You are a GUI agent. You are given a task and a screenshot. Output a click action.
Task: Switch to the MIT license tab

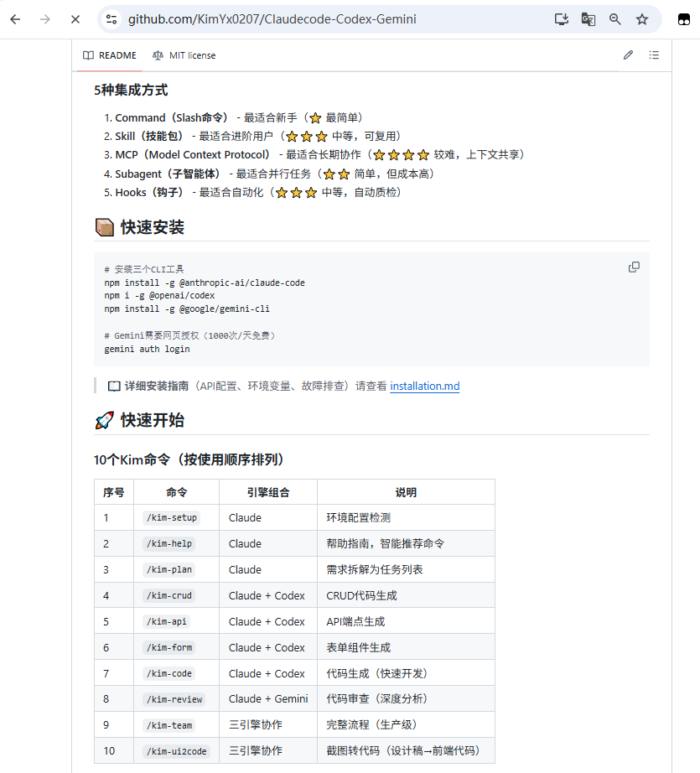184,55
